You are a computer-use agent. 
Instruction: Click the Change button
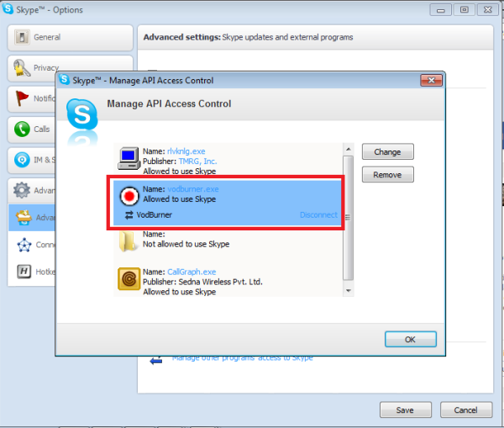(x=387, y=152)
